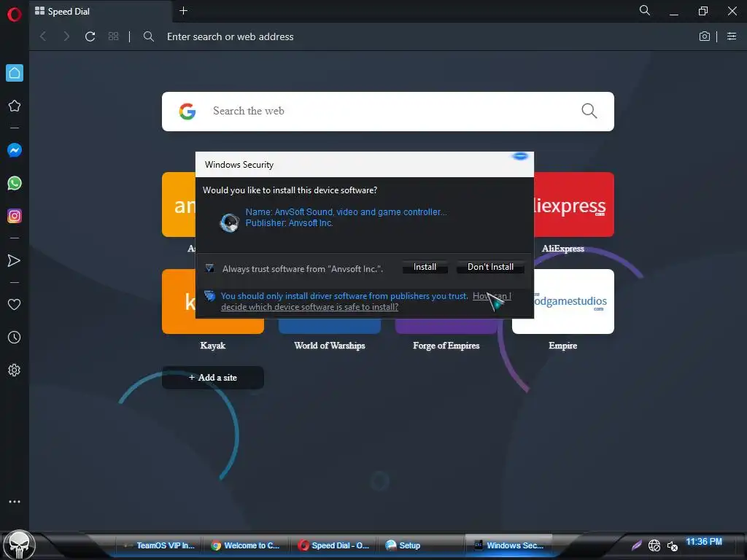This screenshot has height=560, width=747.
Task: Open a new tab with the plus button
Action: 183,10
